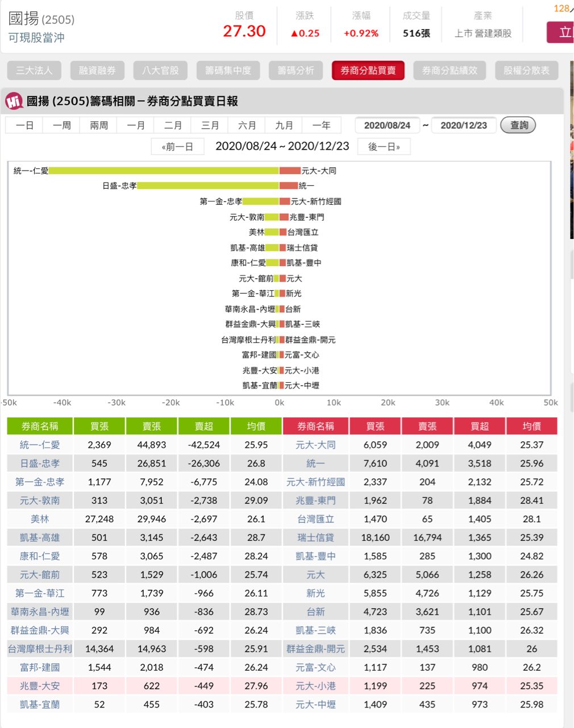Click the red 元大-大同 buy bar in chart

(290, 171)
